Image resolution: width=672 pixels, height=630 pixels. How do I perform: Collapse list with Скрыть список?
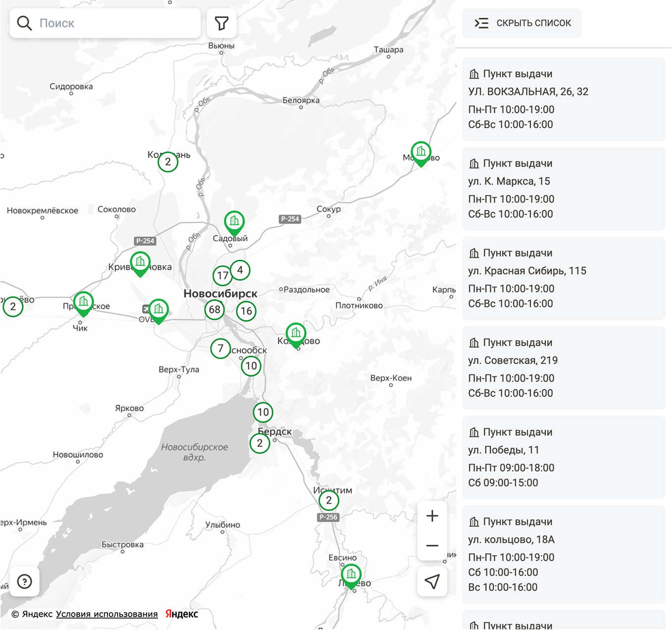click(522, 23)
